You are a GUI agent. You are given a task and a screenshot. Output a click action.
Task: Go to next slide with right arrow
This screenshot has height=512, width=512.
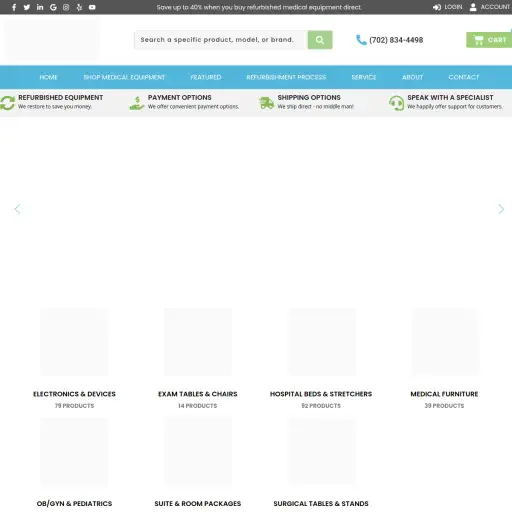[x=501, y=209]
